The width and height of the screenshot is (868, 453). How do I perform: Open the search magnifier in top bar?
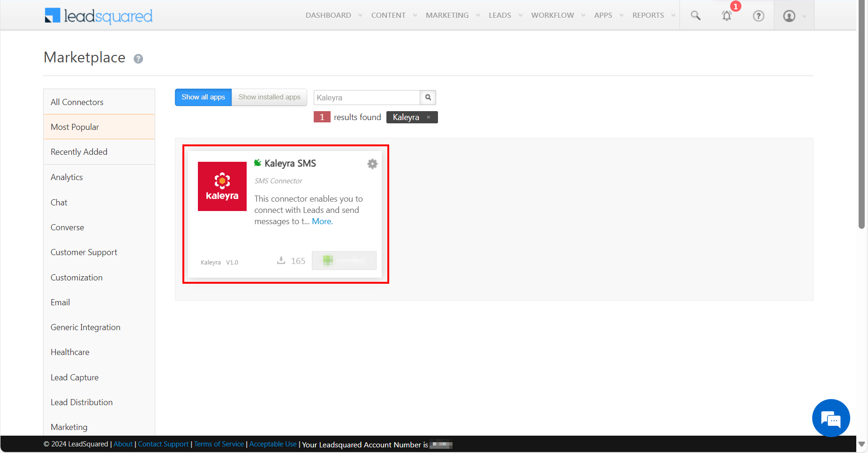click(x=695, y=15)
